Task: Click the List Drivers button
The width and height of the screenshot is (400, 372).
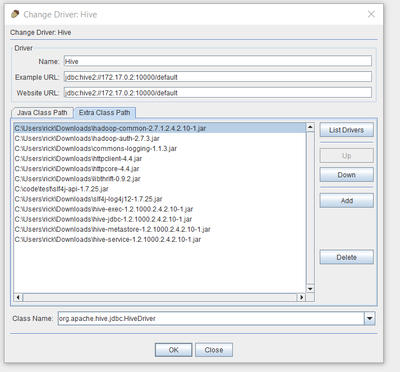Action: pyautogui.click(x=346, y=130)
